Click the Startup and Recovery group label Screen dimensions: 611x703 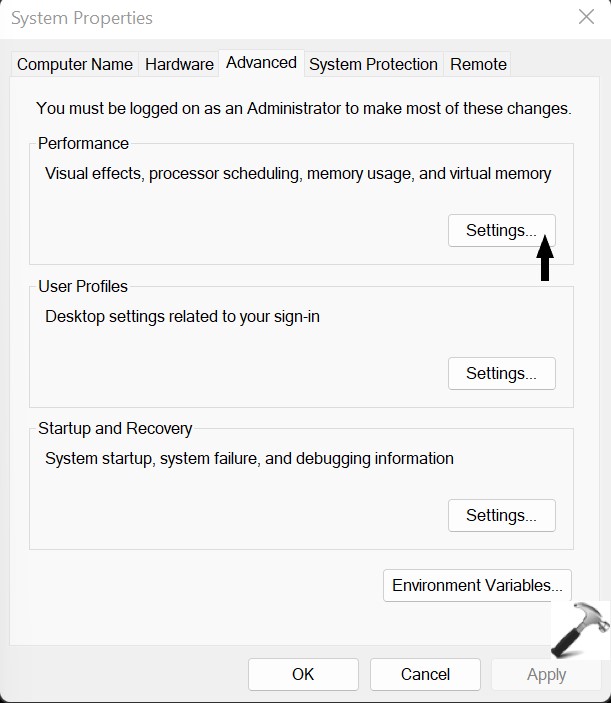click(x=115, y=428)
